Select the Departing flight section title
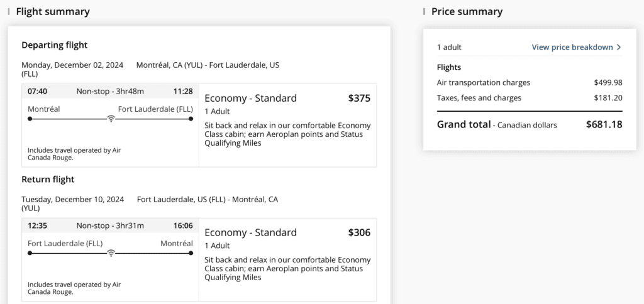644x304 pixels. (55, 45)
